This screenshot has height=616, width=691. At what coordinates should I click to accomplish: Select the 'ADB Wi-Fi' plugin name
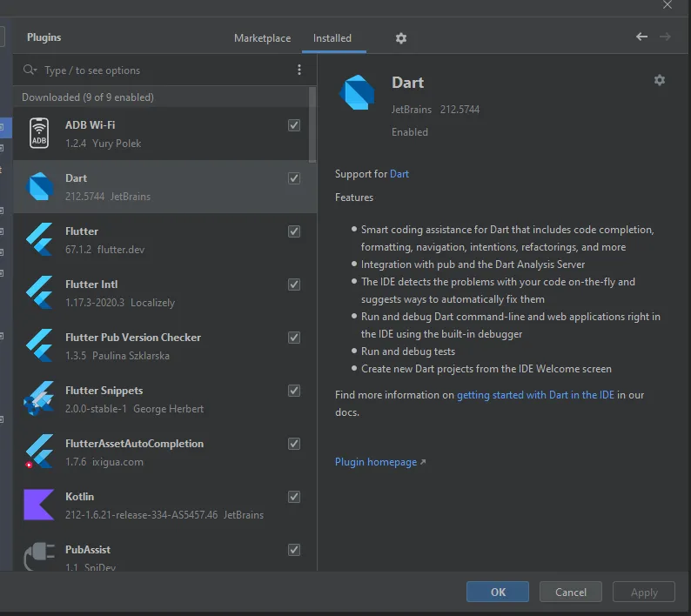click(x=90, y=125)
